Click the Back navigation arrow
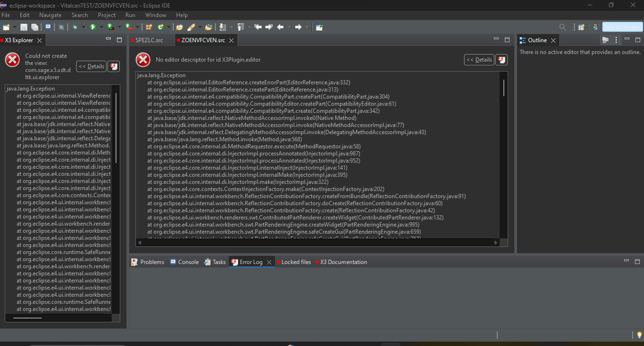This screenshot has width=644, height=346. click(x=280, y=27)
